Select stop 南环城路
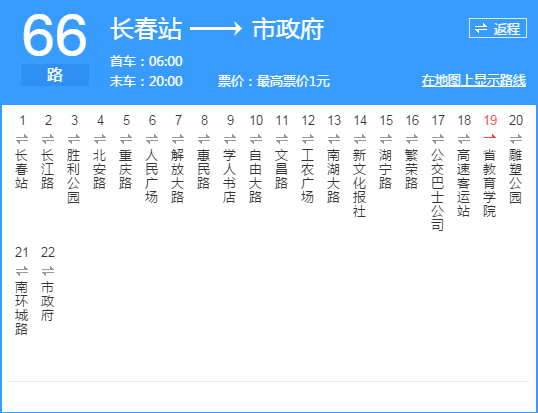 click(x=22, y=308)
